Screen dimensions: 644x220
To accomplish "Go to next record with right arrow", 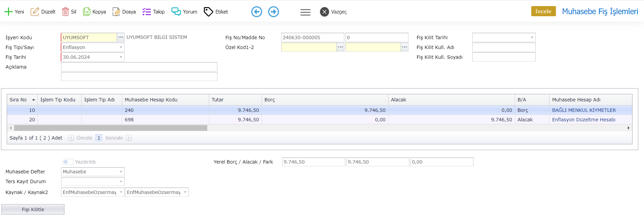I will 273,12.
